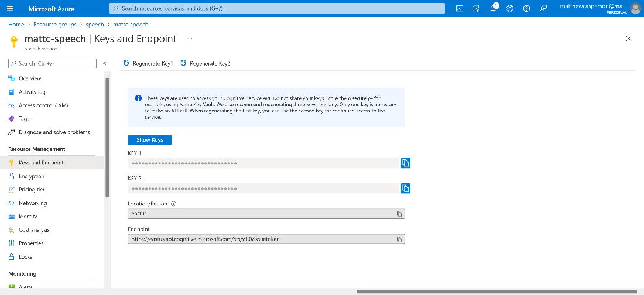Copy the Endpoint URL

(x=399, y=239)
